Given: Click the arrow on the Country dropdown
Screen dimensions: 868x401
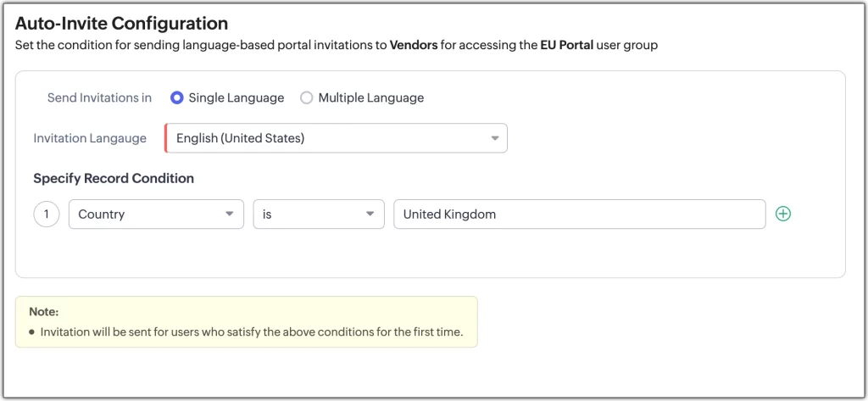Looking at the screenshot, I should click(x=229, y=214).
